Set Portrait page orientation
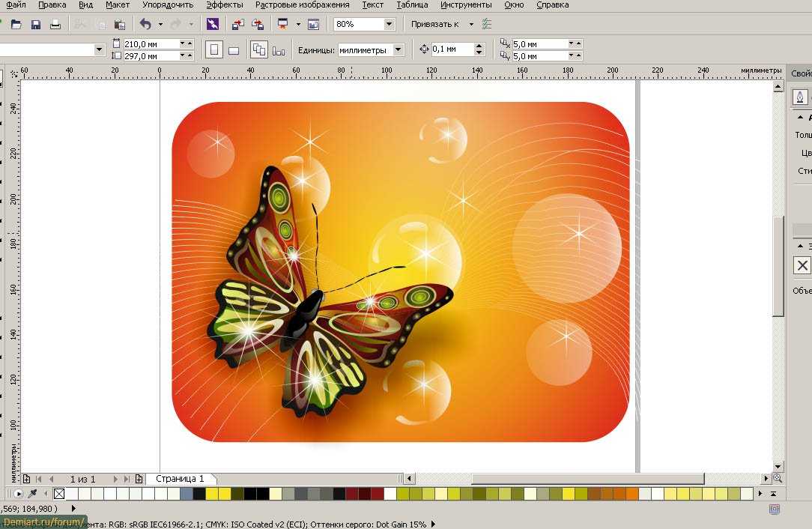The height and width of the screenshot is (529, 812). (214, 49)
